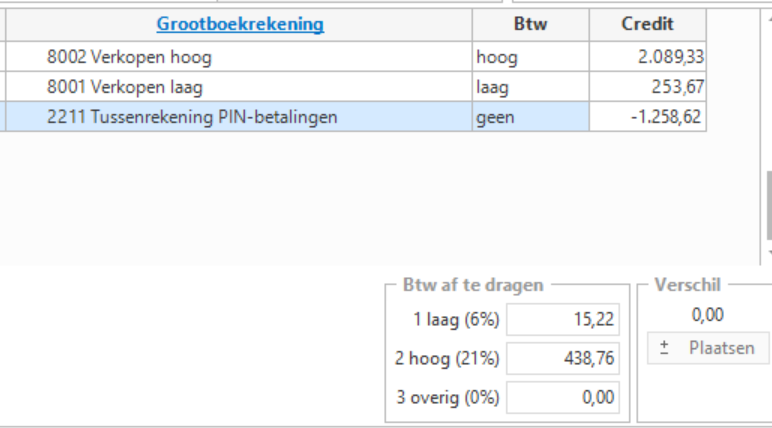Click the Credit column header
This screenshot has height=428, width=772.
click(647, 24)
